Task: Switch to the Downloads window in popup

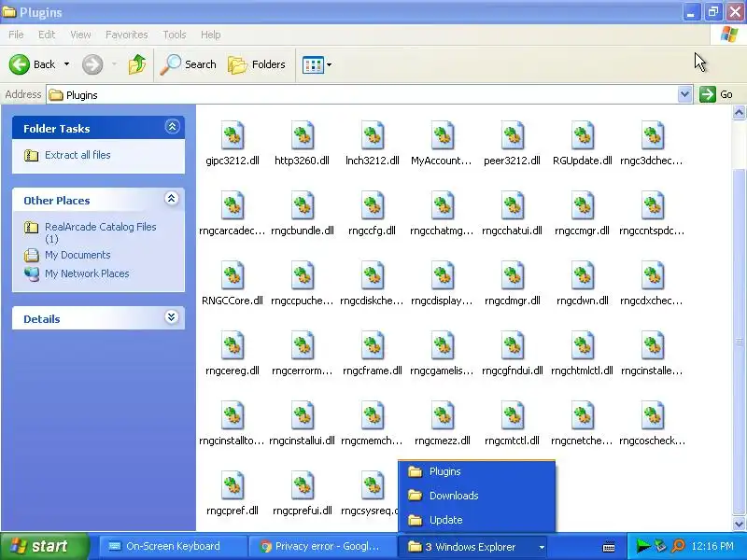Action: 476,496
